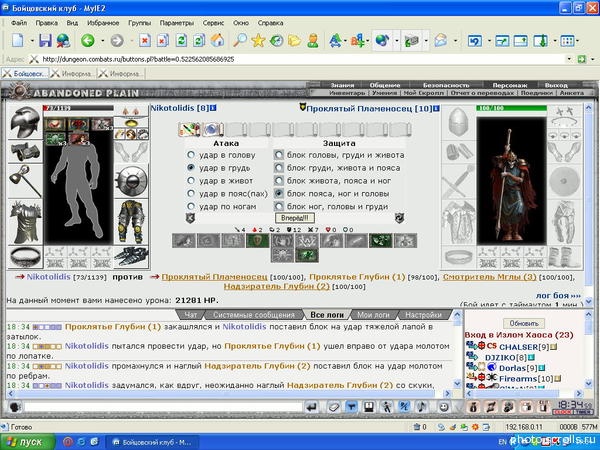Select attack 'удар в живот'
This screenshot has width=600, height=450.
(191, 181)
